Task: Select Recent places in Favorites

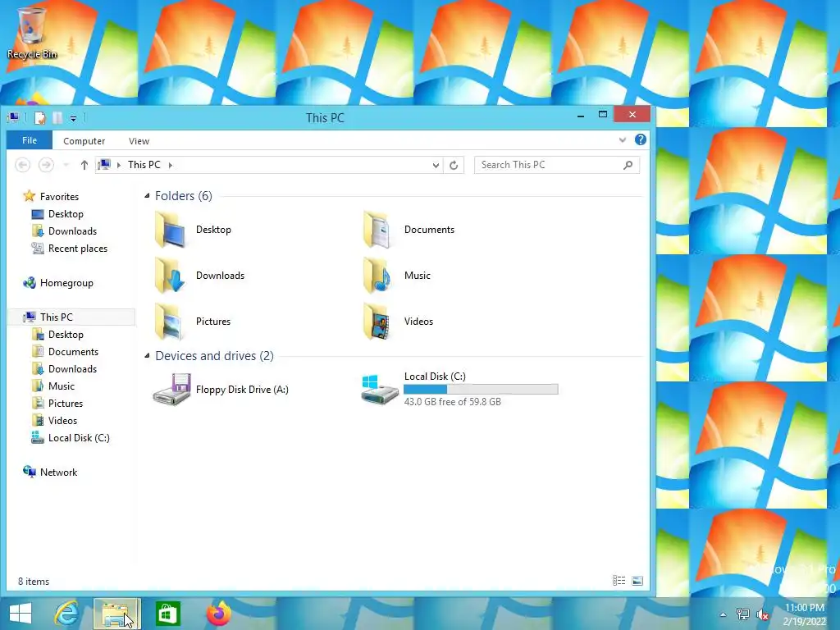Action: click(69, 249)
